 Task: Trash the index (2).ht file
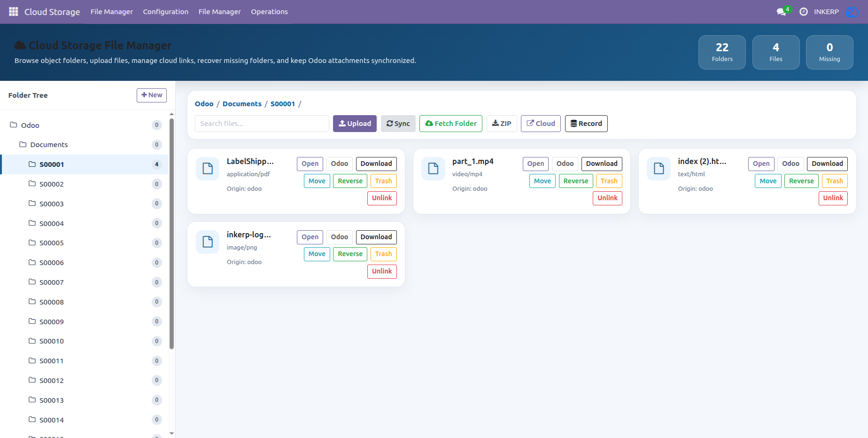pyautogui.click(x=835, y=181)
